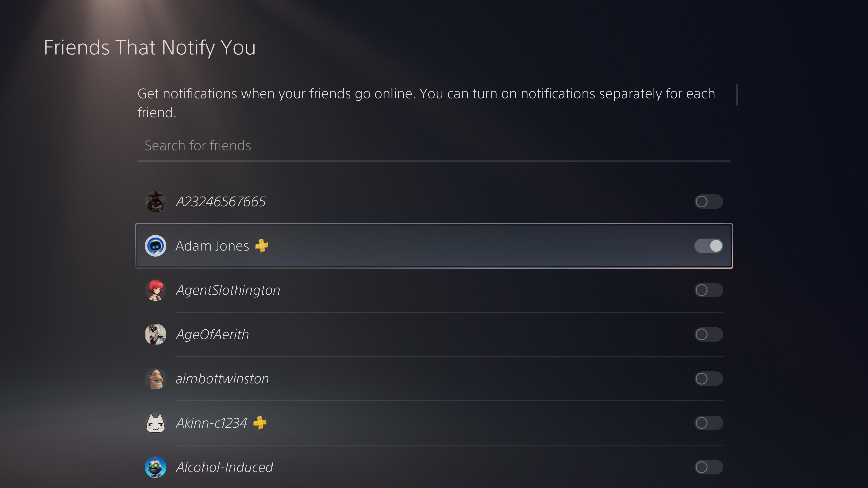Image resolution: width=868 pixels, height=488 pixels.
Task: Select the aimbottwinston friend name
Action: pos(222,379)
